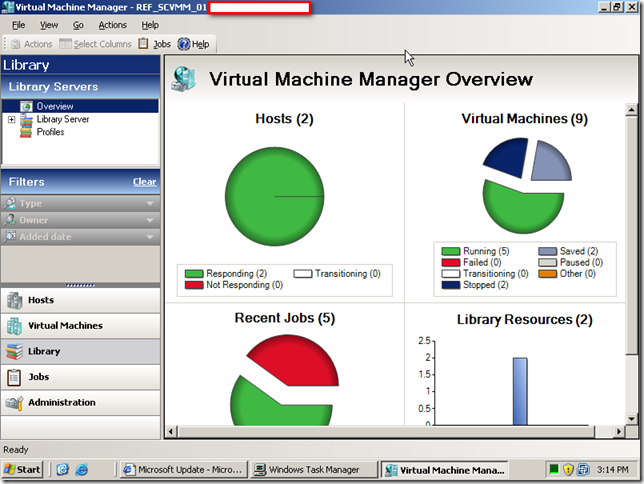Click the vertical scrollbar up arrow

(x=632, y=110)
